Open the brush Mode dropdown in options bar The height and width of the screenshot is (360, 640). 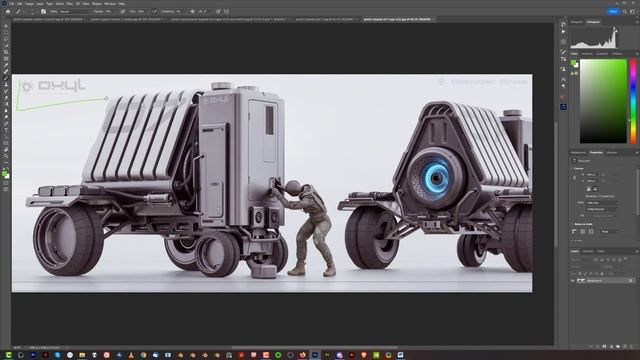coord(73,11)
